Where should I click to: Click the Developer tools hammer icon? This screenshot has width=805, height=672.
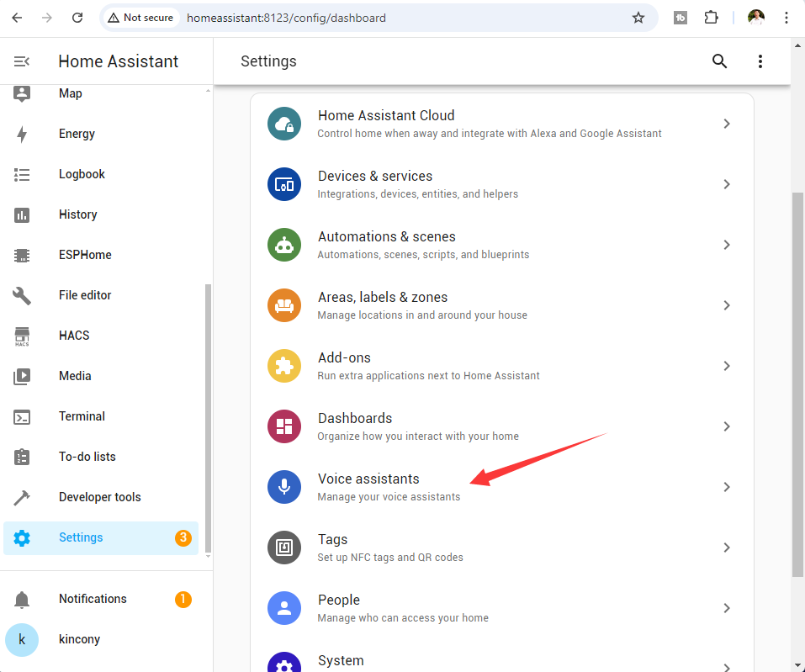22,497
